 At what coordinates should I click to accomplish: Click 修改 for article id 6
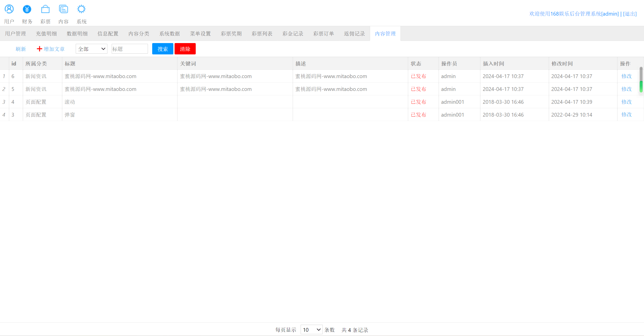[626, 76]
